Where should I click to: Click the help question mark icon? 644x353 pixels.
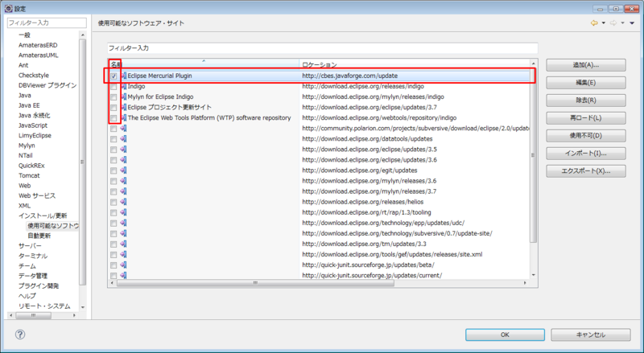pyautogui.click(x=19, y=335)
